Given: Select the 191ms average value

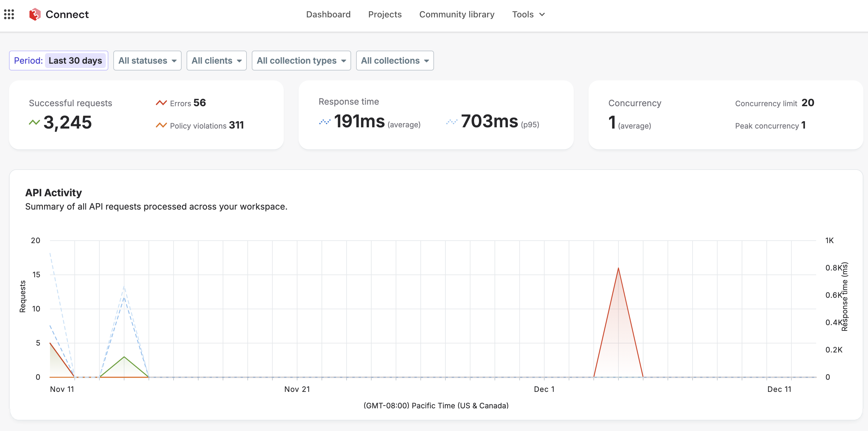Looking at the screenshot, I should (359, 121).
